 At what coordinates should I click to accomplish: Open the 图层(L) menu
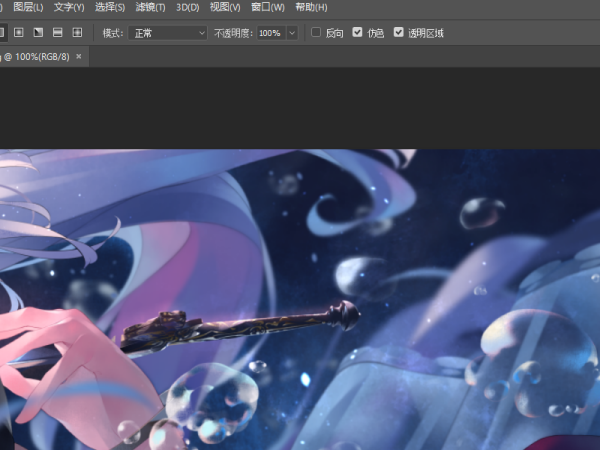(28, 7)
